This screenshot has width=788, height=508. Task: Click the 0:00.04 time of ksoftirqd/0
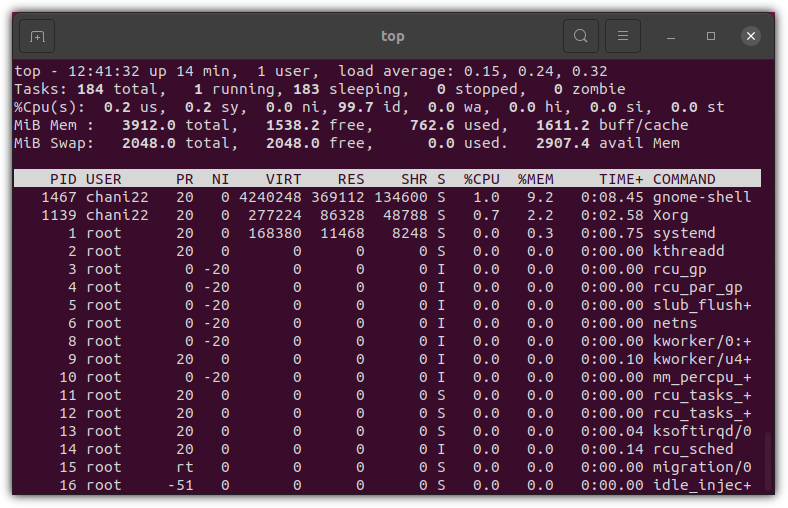coord(612,431)
